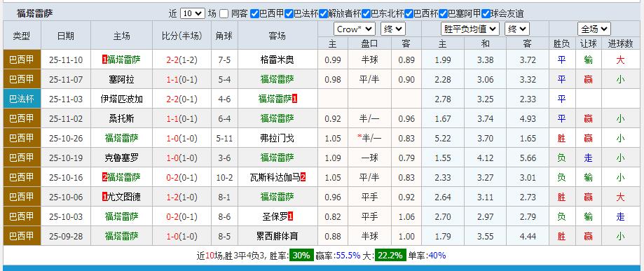Image resolution: width=644 pixels, height=271 pixels.
Task: Click the 让球 column header
Action: coord(588,43)
